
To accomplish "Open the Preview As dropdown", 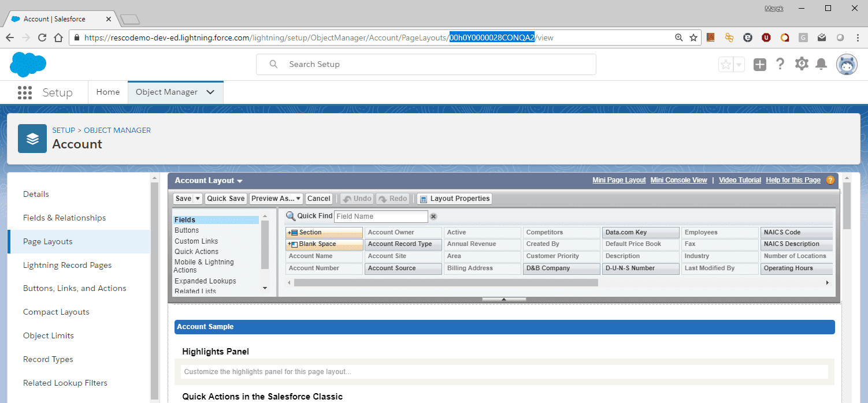I will click(276, 199).
